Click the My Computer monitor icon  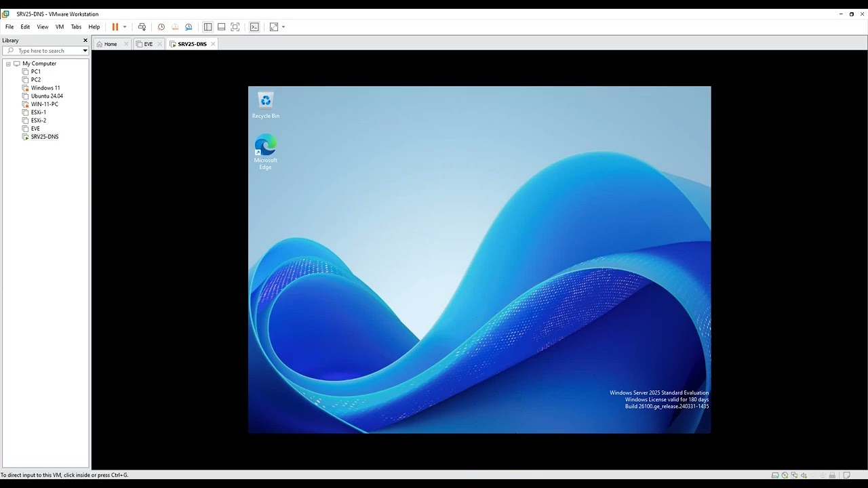(x=17, y=64)
